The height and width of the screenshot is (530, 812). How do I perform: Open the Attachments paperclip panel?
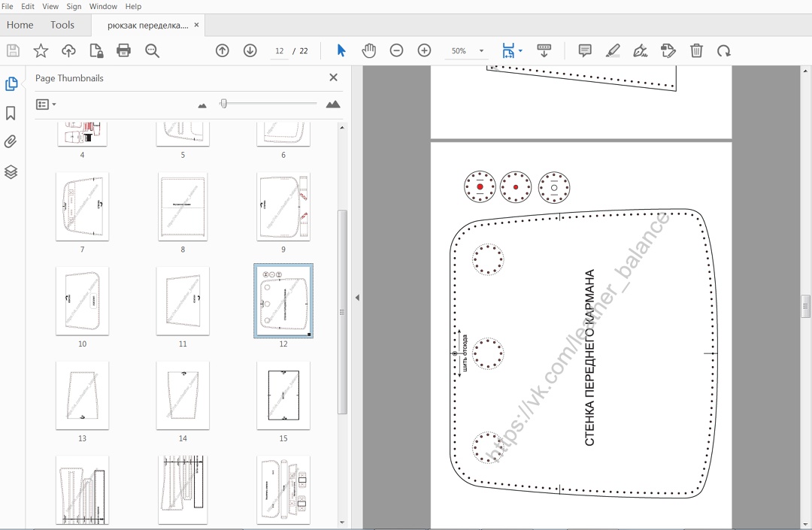pyautogui.click(x=11, y=142)
